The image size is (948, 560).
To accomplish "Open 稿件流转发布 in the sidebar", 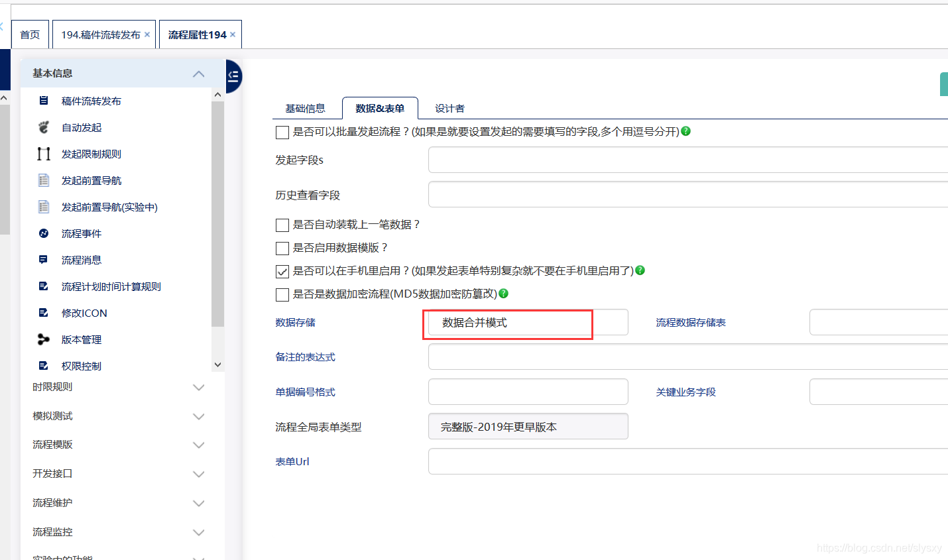I will [91, 101].
